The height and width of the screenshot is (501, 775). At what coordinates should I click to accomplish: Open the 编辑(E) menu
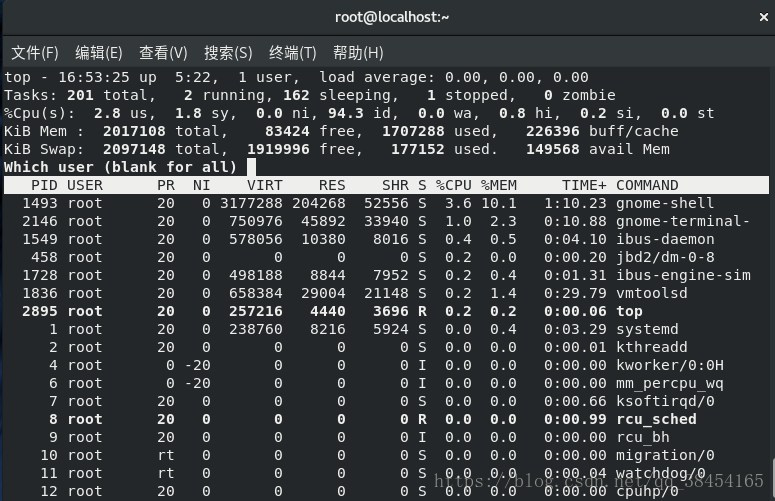99,52
